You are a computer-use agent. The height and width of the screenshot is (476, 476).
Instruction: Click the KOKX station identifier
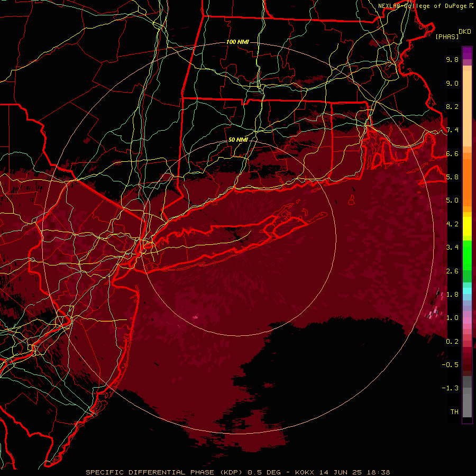pos(304,472)
